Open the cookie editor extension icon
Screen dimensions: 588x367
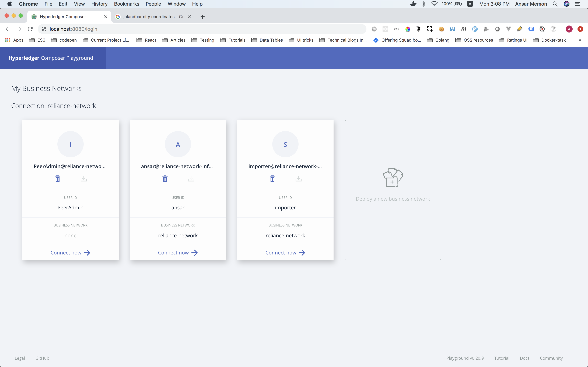click(441, 29)
